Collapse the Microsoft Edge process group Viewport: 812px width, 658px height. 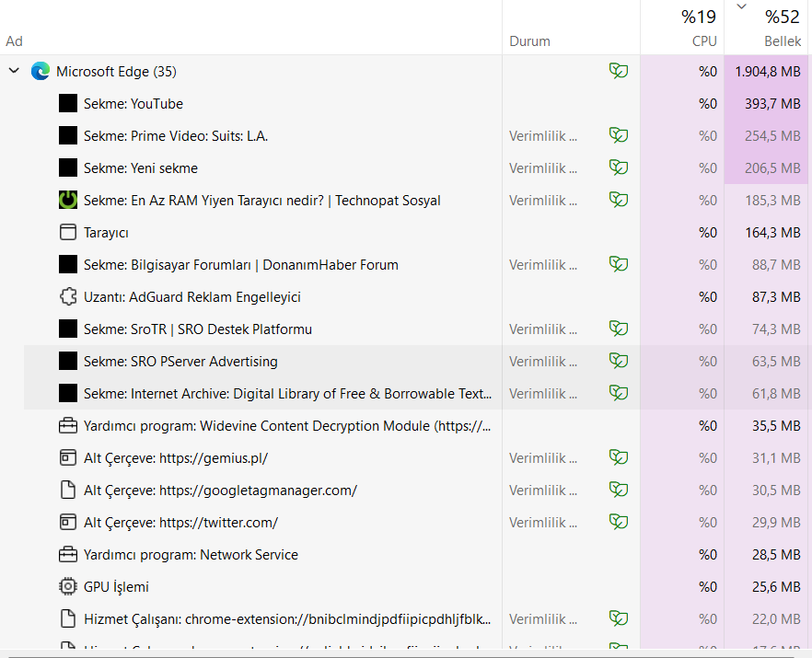point(14,72)
